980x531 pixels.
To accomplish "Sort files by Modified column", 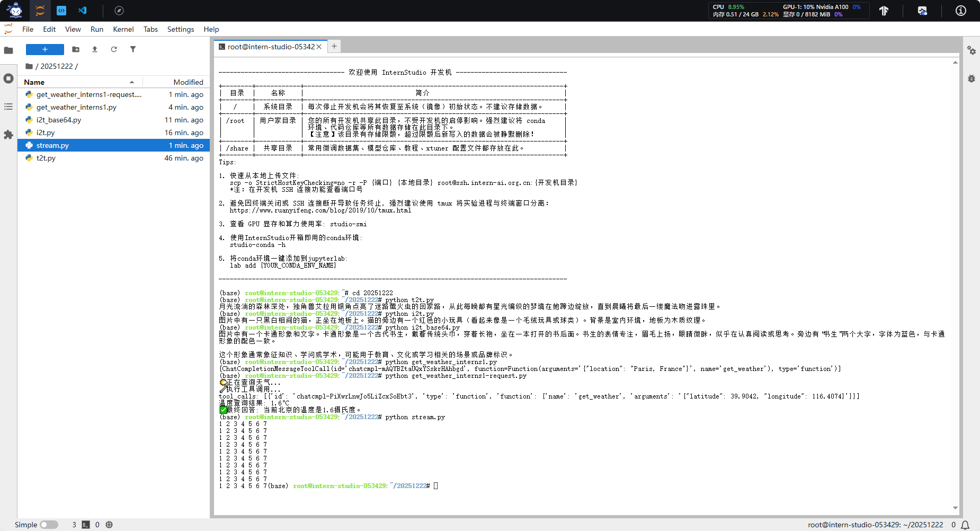I will pyautogui.click(x=188, y=82).
